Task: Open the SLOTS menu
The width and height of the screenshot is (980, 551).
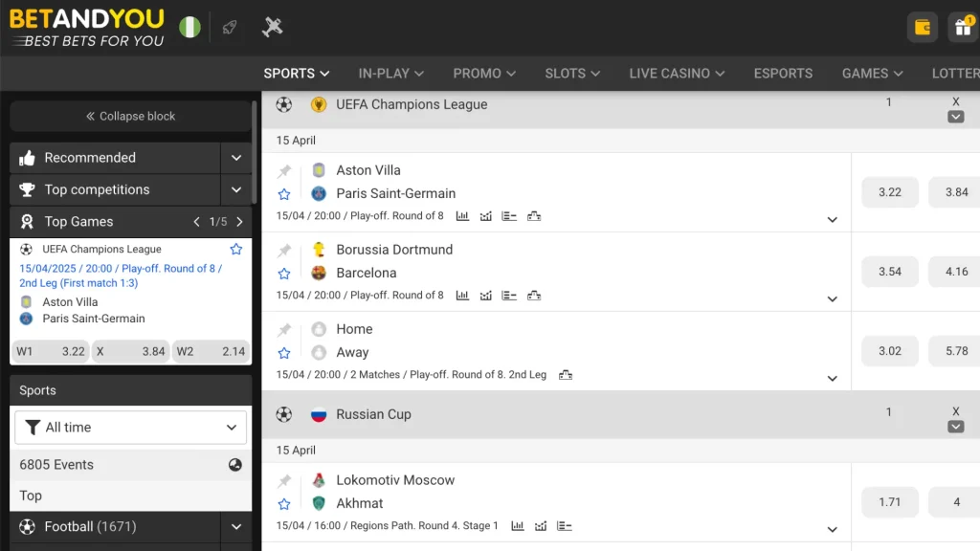Action: tap(572, 74)
